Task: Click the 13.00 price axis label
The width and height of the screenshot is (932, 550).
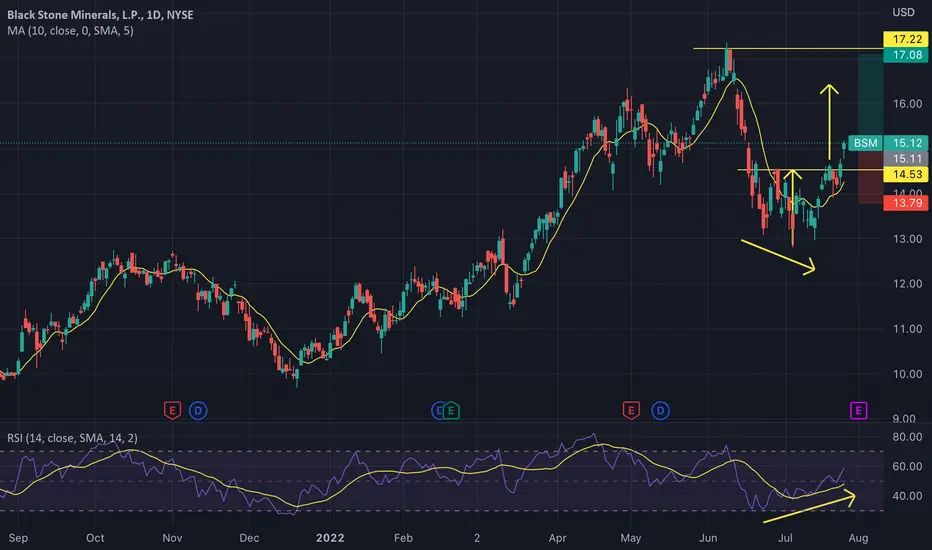Action: point(907,239)
